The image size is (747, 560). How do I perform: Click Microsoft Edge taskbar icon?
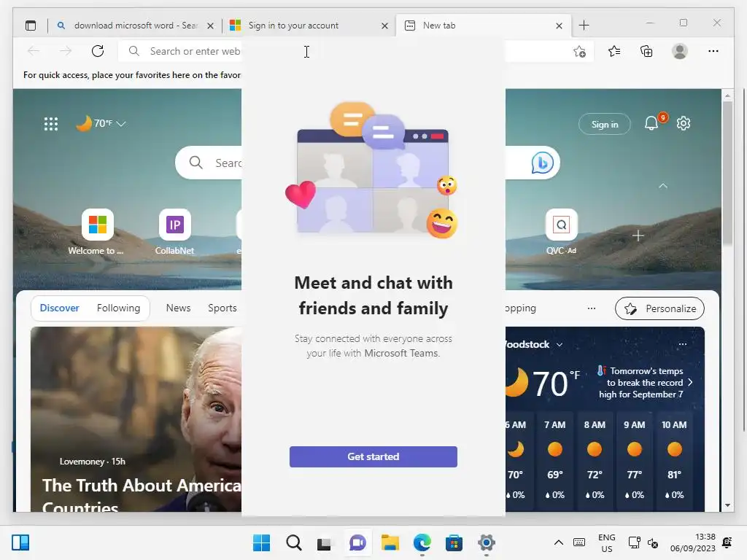click(422, 542)
